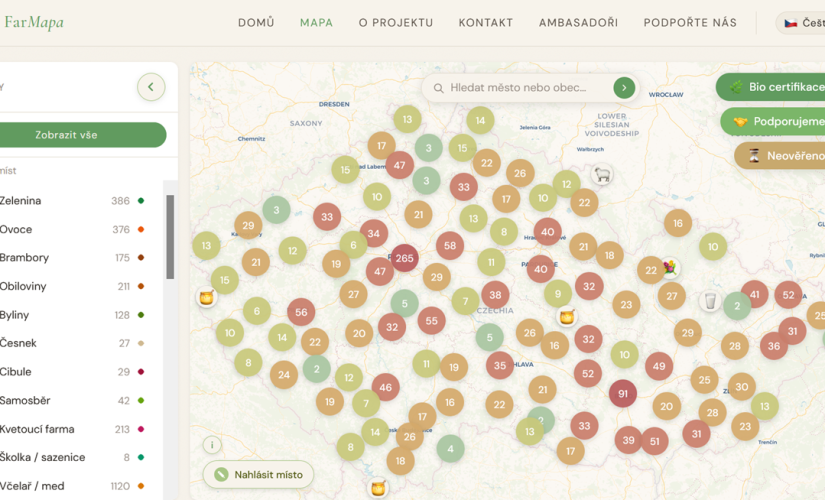Filter by Brambory

(x=72, y=258)
